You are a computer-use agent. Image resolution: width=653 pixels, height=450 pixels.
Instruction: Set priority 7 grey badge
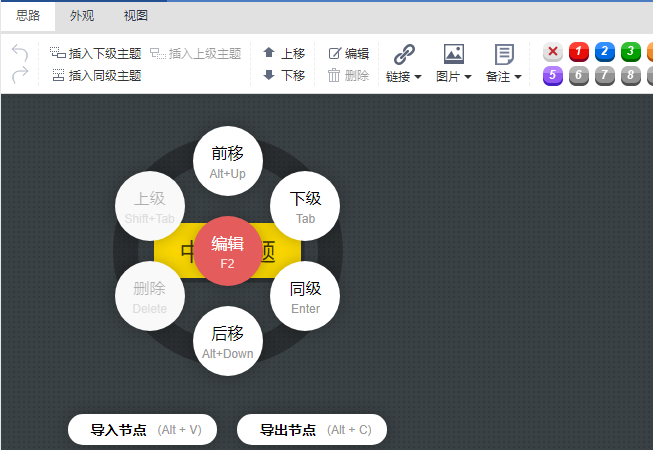[605, 76]
